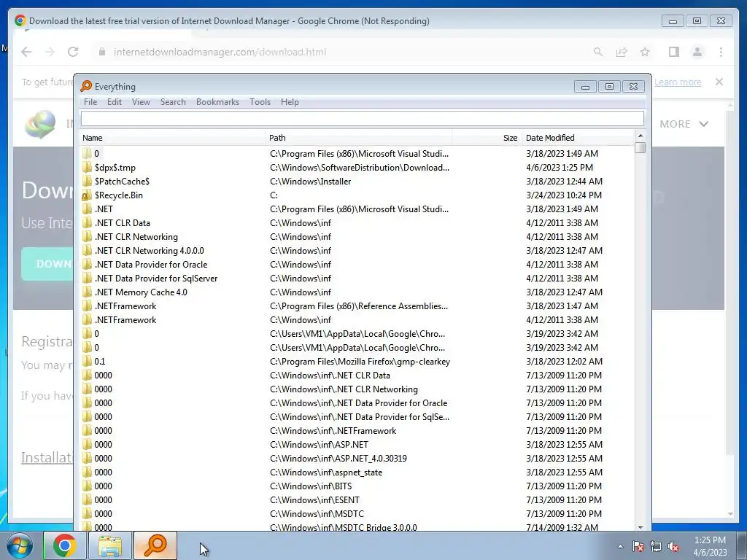Reload the page in Chrome
The image size is (747, 560).
(x=73, y=52)
